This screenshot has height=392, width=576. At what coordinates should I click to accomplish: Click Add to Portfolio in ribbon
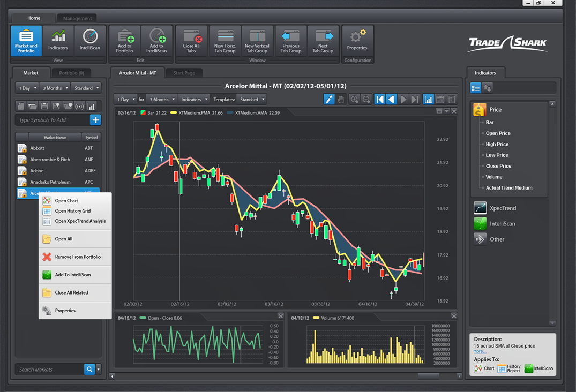coord(124,40)
